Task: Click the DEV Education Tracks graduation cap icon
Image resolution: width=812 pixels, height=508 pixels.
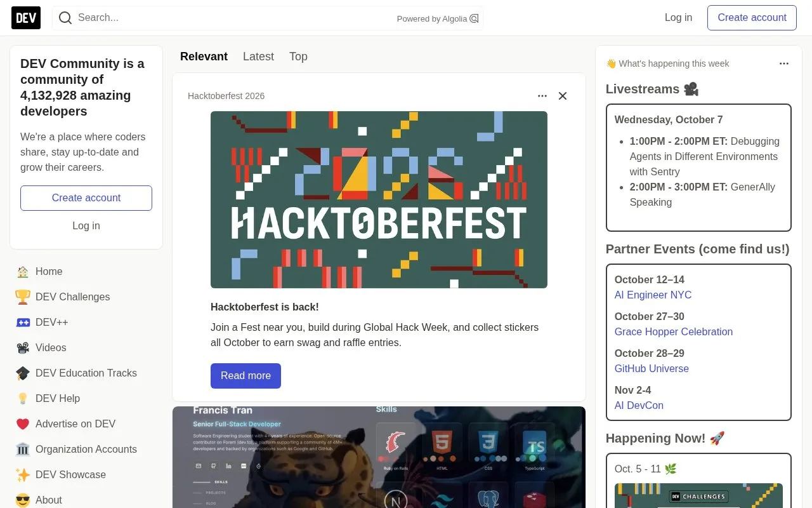Action: (x=23, y=373)
